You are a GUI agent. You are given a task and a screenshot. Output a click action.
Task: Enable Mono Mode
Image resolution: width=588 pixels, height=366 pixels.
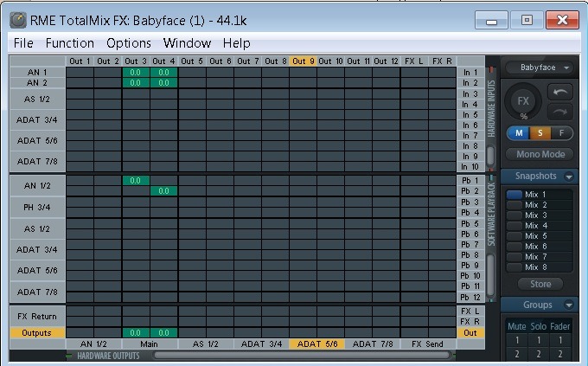[540, 154]
